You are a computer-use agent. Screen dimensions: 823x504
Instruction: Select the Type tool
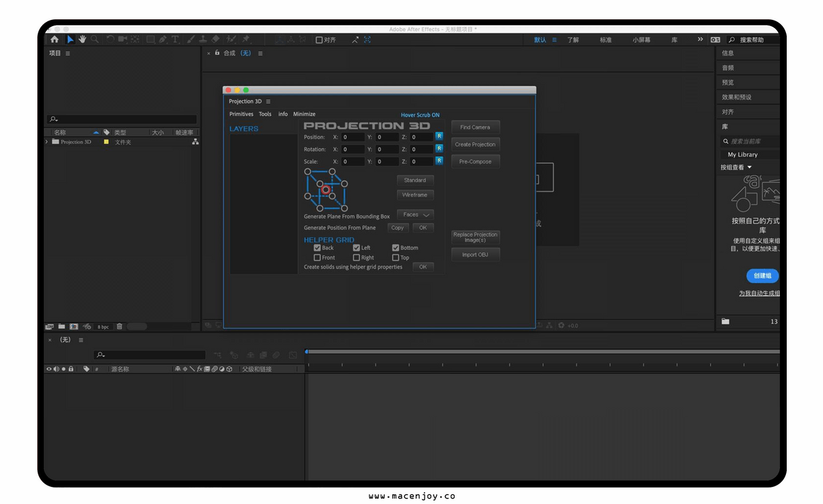[175, 40]
